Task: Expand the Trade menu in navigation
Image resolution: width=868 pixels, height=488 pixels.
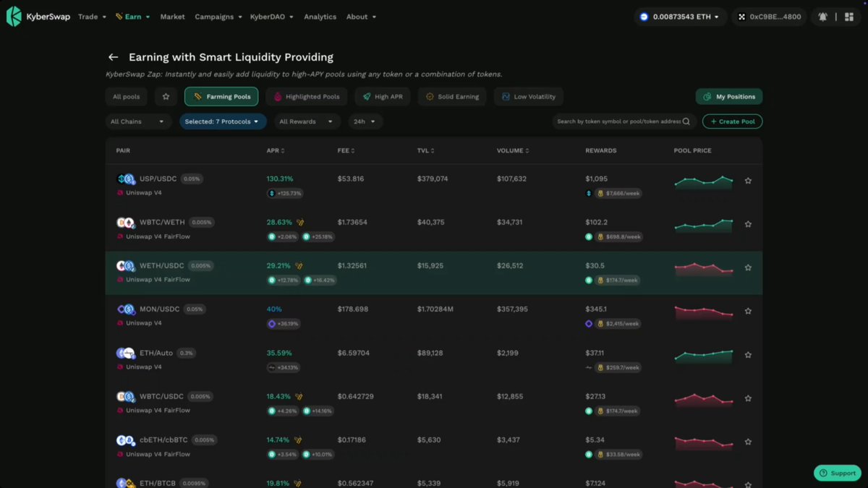Action: tap(92, 17)
